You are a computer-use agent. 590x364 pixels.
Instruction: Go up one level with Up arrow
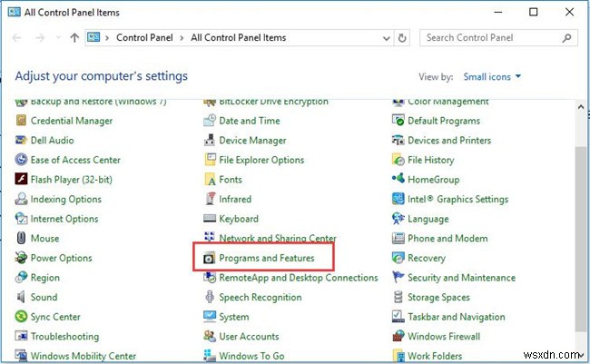74,37
